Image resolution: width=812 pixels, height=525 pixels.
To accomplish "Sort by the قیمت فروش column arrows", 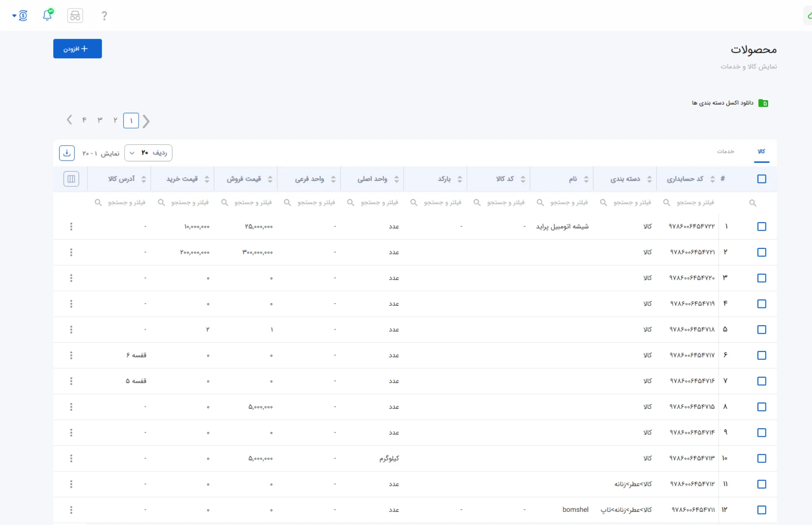I will point(270,179).
